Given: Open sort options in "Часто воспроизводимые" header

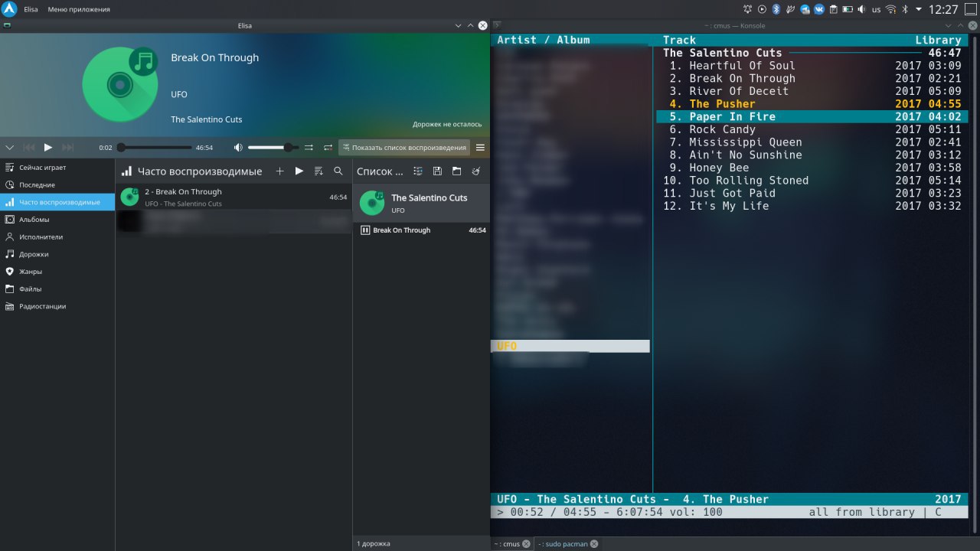Looking at the screenshot, I should pos(318,171).
